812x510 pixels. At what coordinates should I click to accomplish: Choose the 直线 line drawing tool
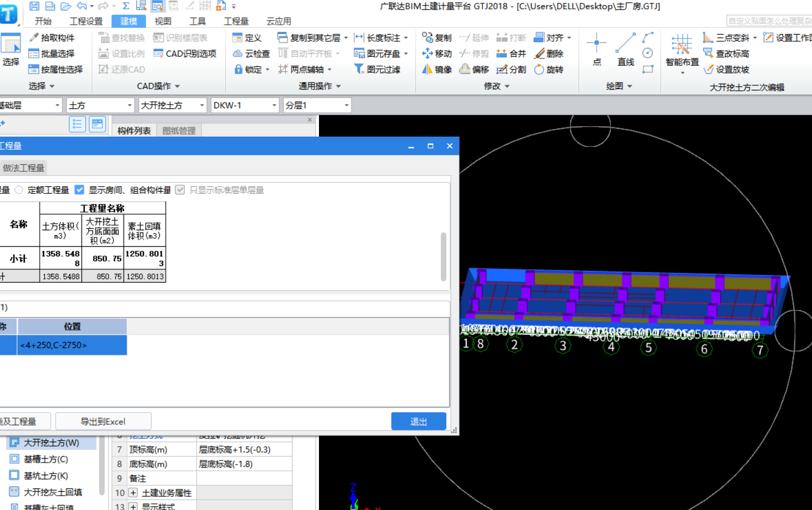click(x=626, y=50)
